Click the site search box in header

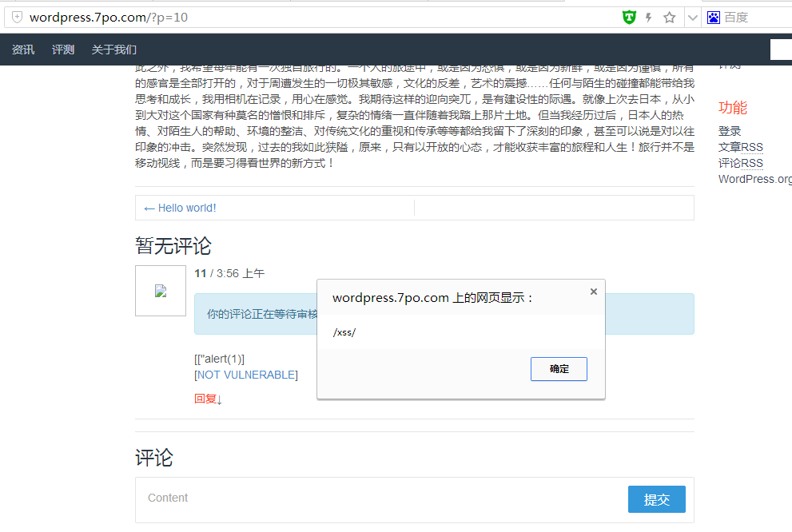click(781, 50)
